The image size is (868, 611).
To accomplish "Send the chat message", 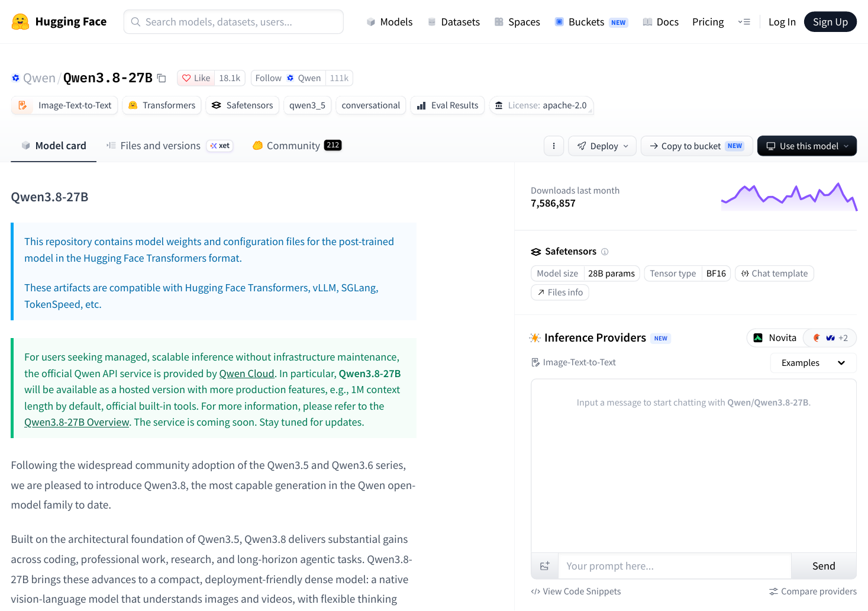I will 824,566.
